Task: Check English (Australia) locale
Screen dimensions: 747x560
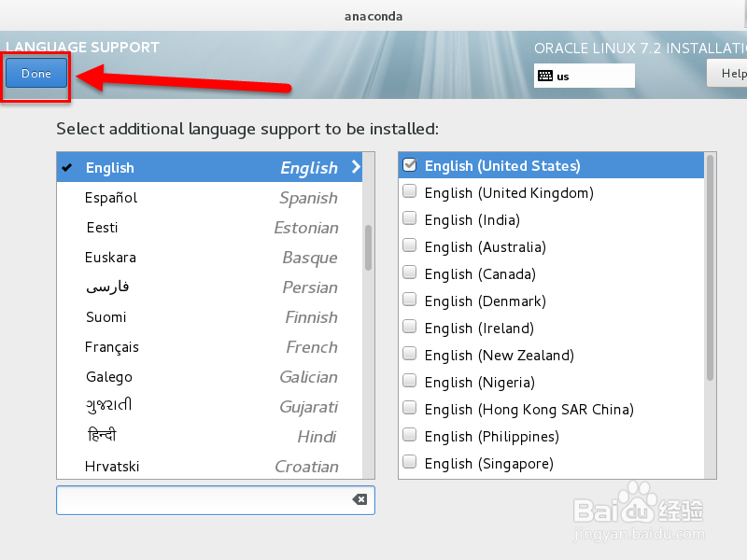Action: pyautogui.click(x=409, y=245)
